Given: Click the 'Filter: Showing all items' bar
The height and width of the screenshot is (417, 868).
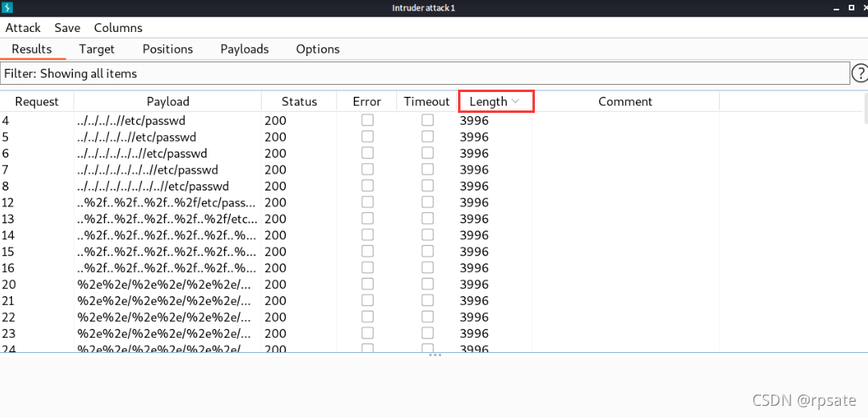Looking at the screenshot, I should [425, 73].
